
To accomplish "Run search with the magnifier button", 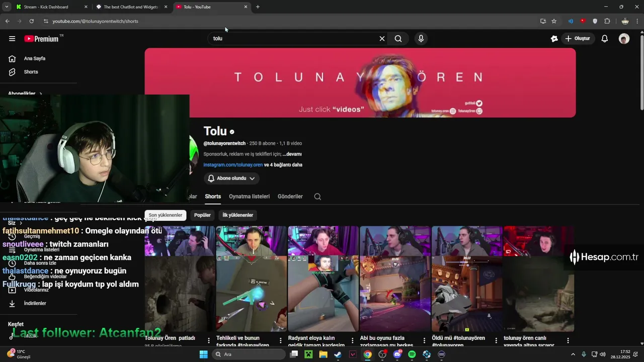I will 398,39.
